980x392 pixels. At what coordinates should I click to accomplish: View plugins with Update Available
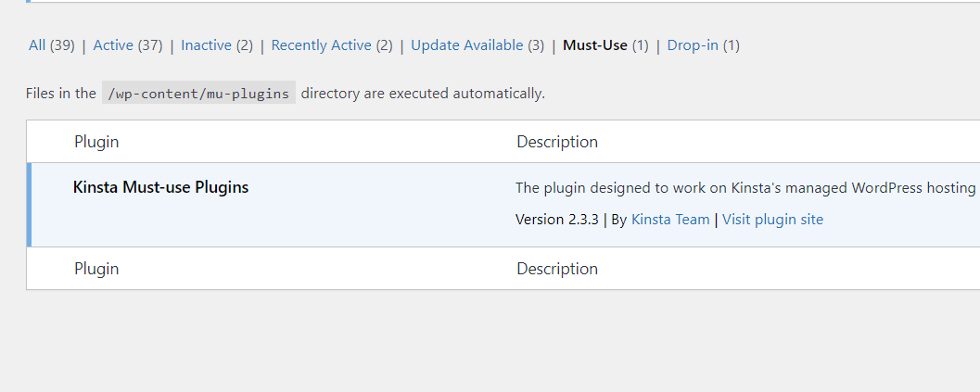coord(477,45)
